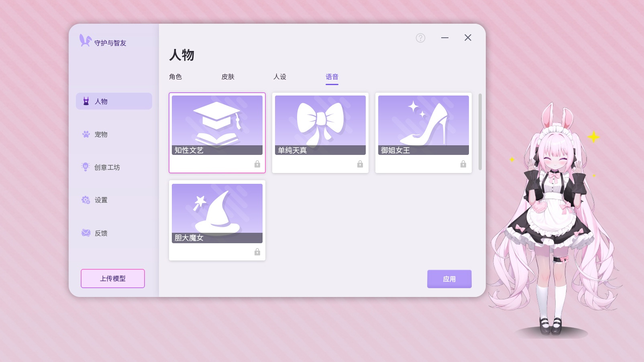Select the 人物 sidebar icon

click(86, 101)
